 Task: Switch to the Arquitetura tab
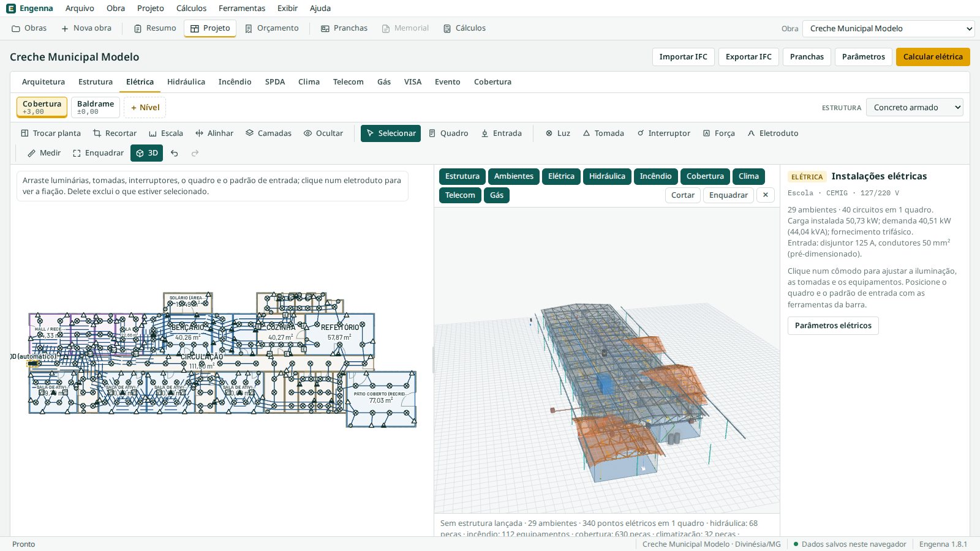[x=43, y=82]
